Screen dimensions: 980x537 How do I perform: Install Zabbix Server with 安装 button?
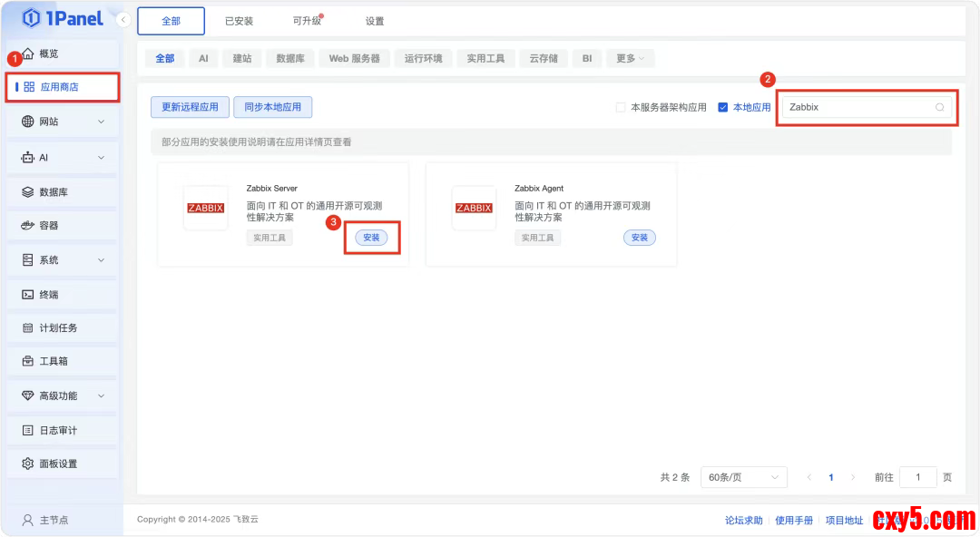point(371,238)
